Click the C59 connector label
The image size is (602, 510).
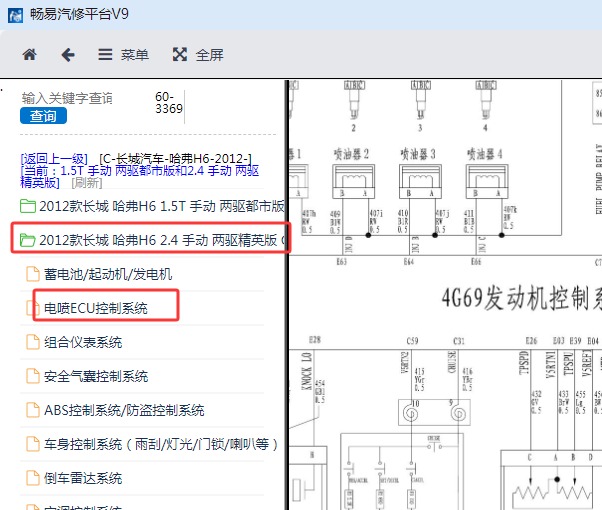pyautogui.click(x=412, y=341)
